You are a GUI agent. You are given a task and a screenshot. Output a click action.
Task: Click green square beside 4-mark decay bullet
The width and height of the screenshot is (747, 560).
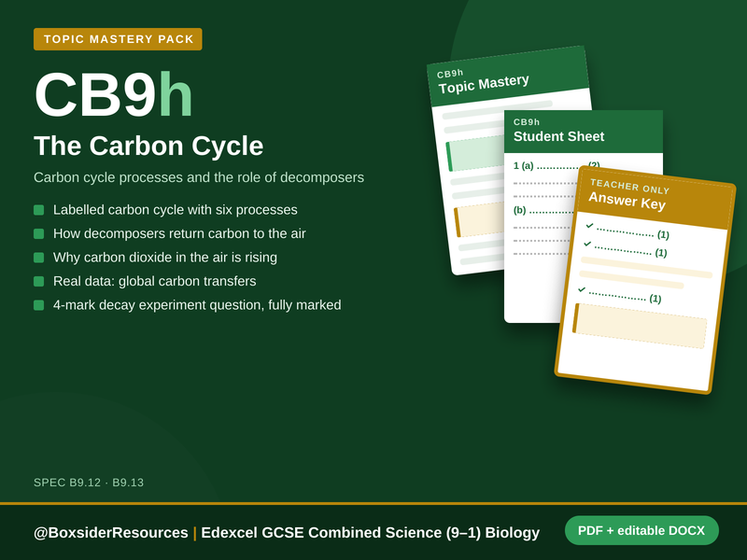point(39,305)
